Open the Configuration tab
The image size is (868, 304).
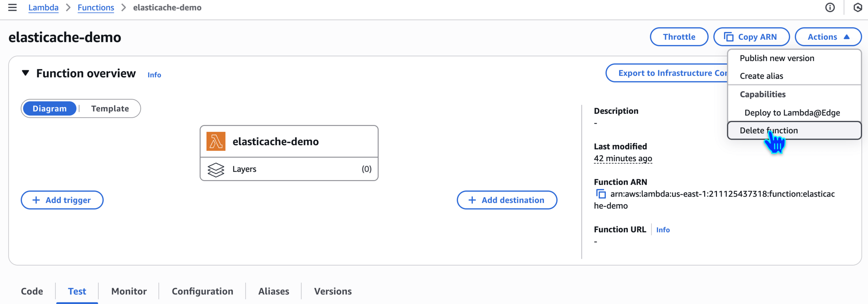(x=202, y=291)
